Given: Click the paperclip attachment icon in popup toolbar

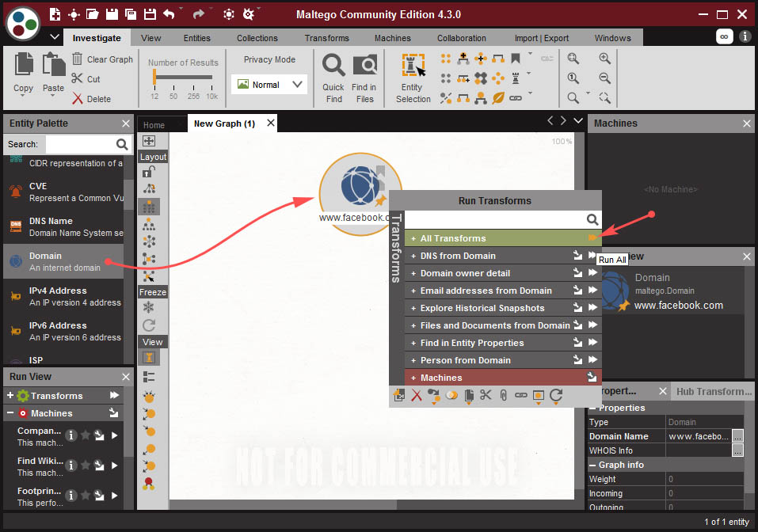Looking at the screenshot, I should [x=503, y=395].
